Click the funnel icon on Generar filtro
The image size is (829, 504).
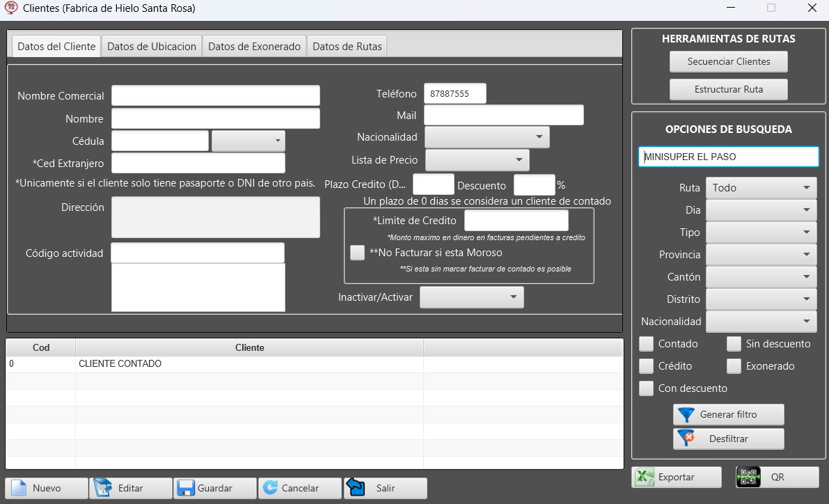[x=686, y=414]
